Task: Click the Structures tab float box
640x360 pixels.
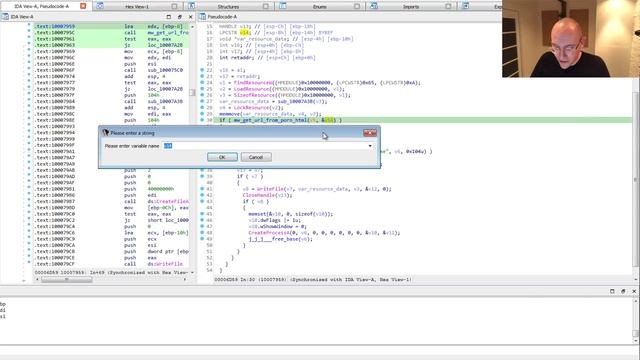Action: pos(266,7)
